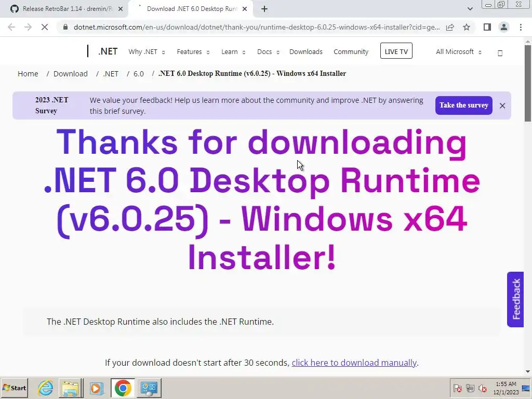The height and width of the screenshot is (399, 532).
Task: Click 2023 .NET Survey label
Action: (51, 105)
